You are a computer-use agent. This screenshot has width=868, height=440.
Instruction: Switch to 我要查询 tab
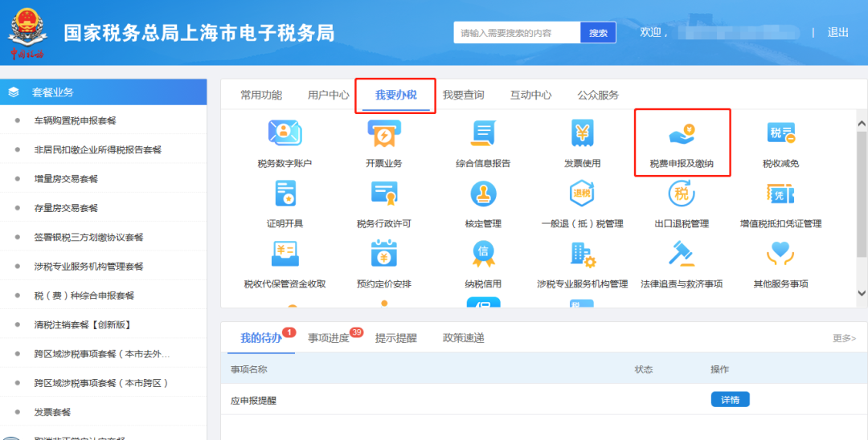coord(464,95)
